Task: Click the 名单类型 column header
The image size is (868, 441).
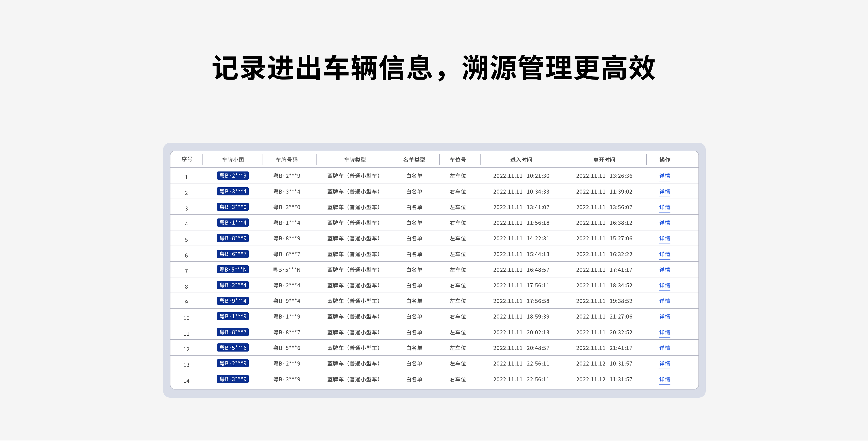Action: (414, 160)
